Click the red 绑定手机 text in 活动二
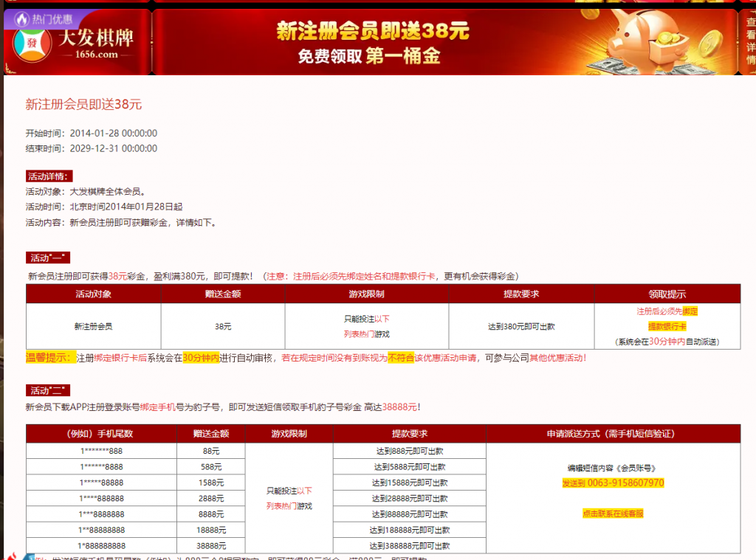Image resolution: width=756 pixels, height=560 pixels. click(x=158, y=407)
